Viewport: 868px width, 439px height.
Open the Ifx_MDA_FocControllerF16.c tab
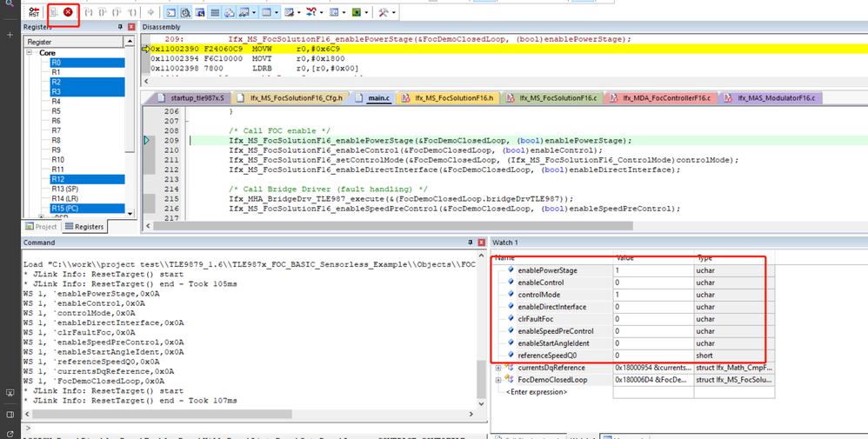[x=661, y=98]
